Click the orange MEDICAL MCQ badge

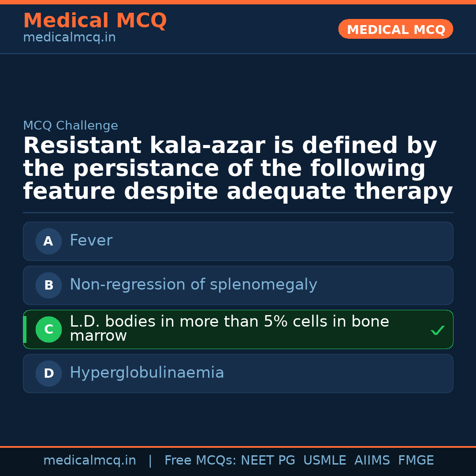[x=395, y=30]
